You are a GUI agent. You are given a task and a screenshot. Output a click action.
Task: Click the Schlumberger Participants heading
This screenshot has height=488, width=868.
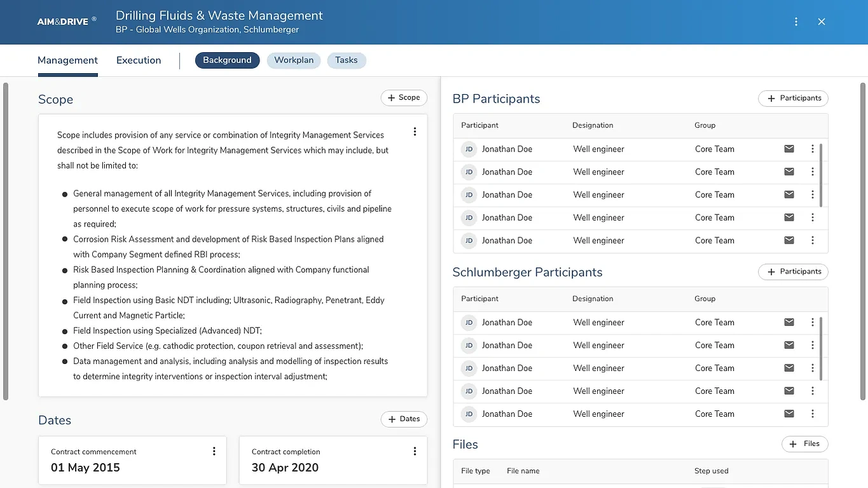(528, 272)
